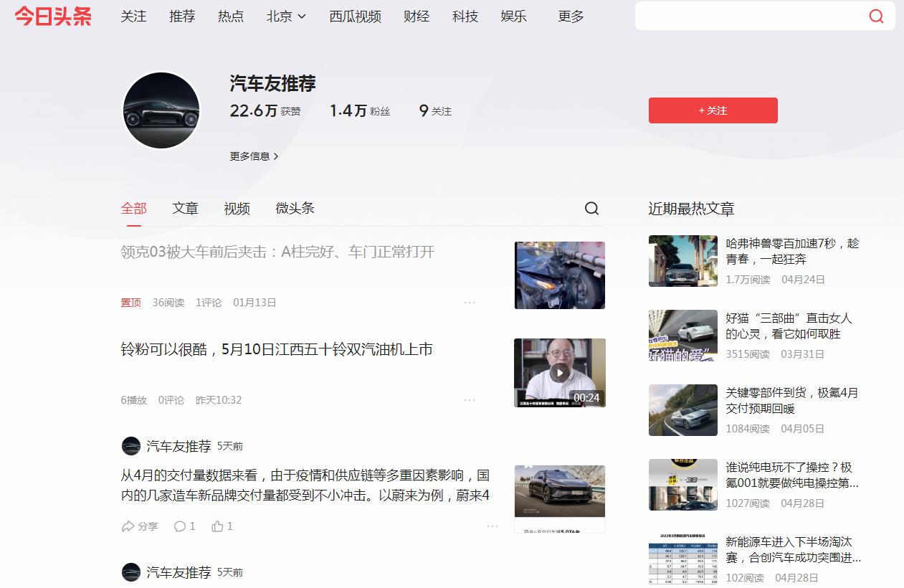This screenshot has width=904, height=588.
Task: Open article 领克03被大车前后夹击 title
Action: (x=277, y=252)
